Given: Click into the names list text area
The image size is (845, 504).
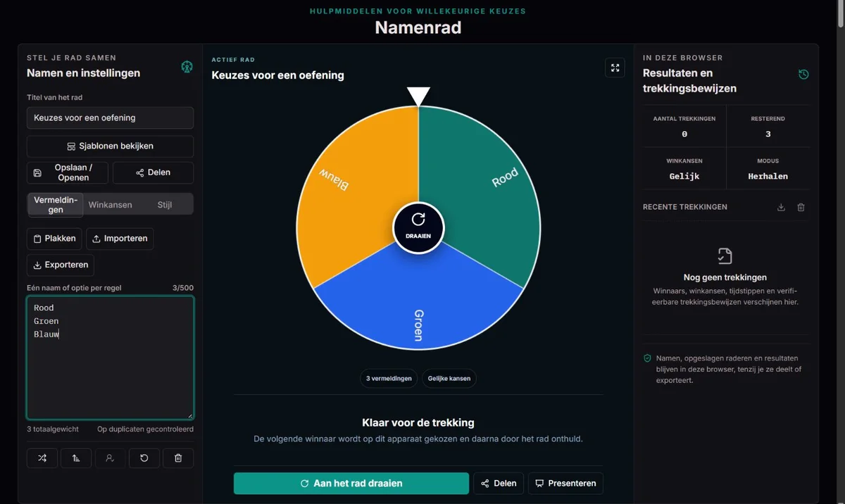Looking at the screenshot, I should 110,358.
